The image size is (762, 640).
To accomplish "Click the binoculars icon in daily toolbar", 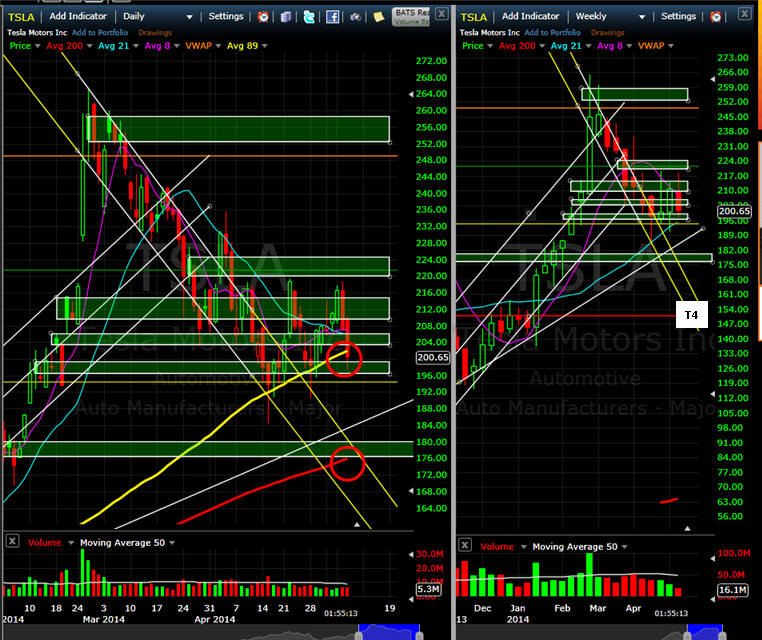I will [x=355, y=17].
